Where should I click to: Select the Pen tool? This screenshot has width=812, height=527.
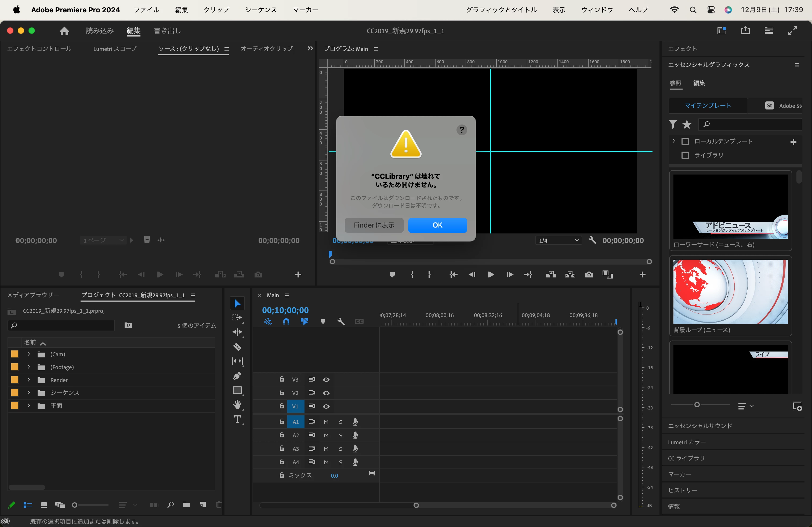tap(237, 376)
